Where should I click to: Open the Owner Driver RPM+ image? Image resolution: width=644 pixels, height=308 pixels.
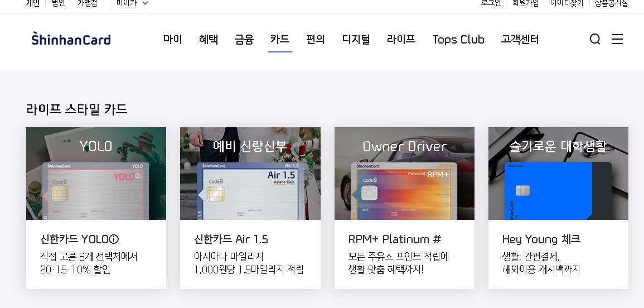point(404,173)
